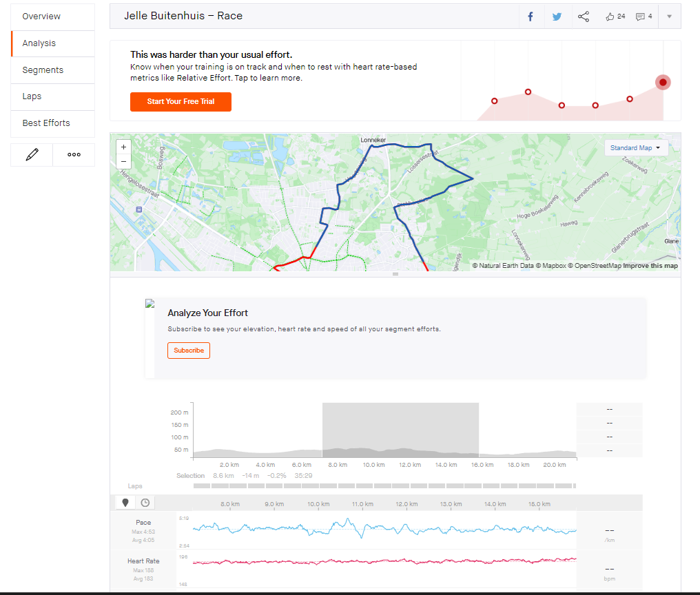Zoom out on the map
Screen dimensions: 700x595
pos(123,161)
